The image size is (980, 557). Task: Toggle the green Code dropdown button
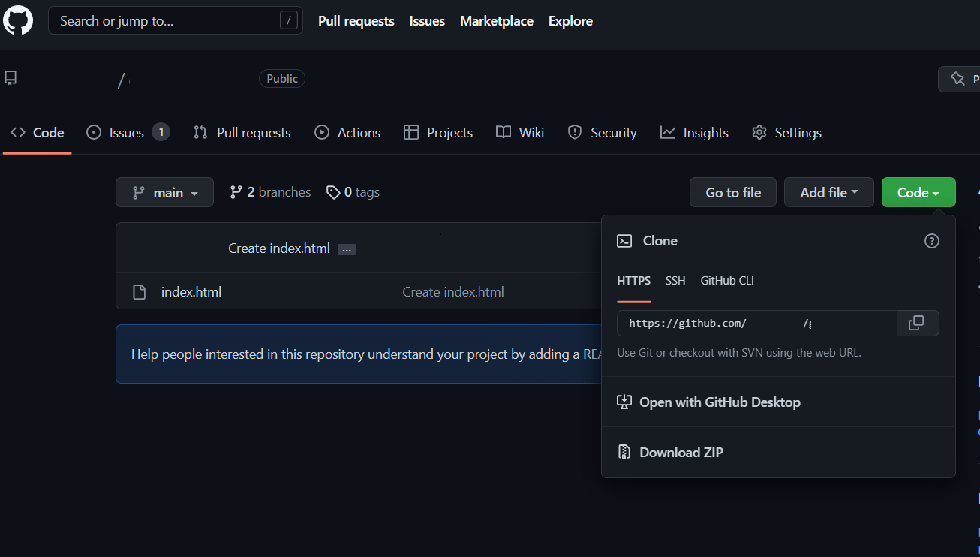pos(918,193)
